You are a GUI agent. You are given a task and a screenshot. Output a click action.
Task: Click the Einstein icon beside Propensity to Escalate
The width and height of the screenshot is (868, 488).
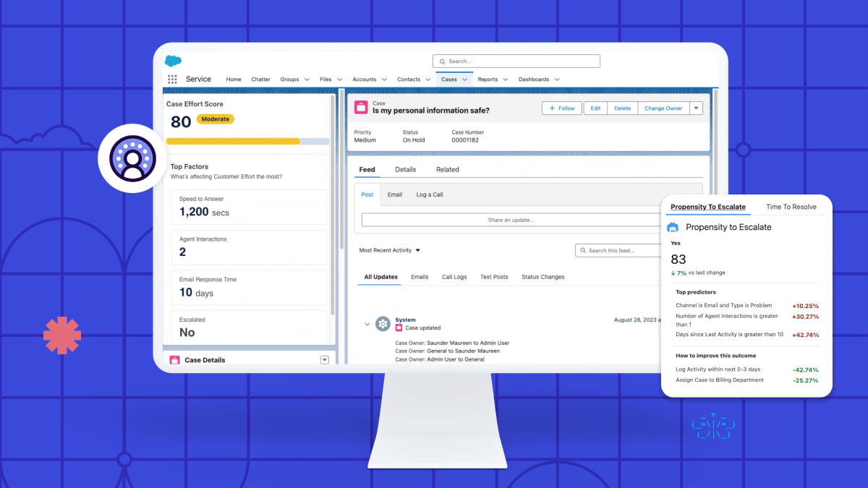tap(672, 227)
